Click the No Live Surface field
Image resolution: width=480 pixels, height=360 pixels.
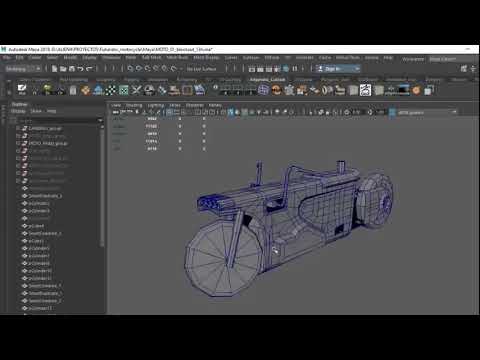(x=201, y=69)
